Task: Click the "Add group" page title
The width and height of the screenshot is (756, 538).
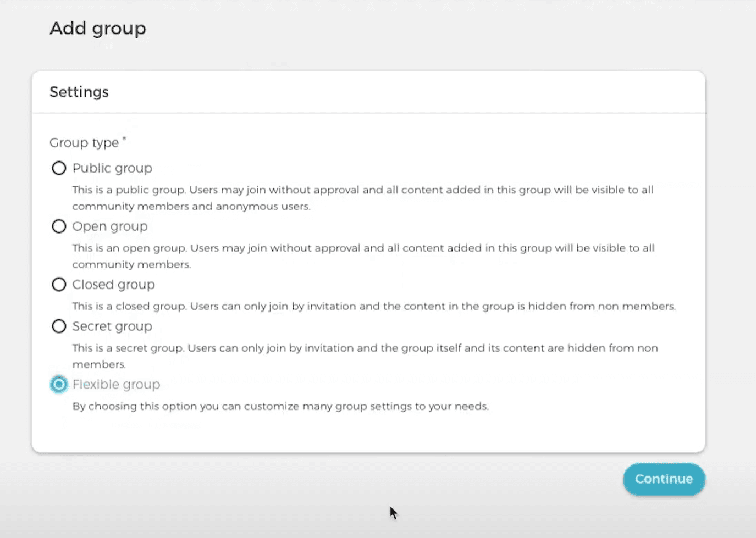Action: pos(98,29)
